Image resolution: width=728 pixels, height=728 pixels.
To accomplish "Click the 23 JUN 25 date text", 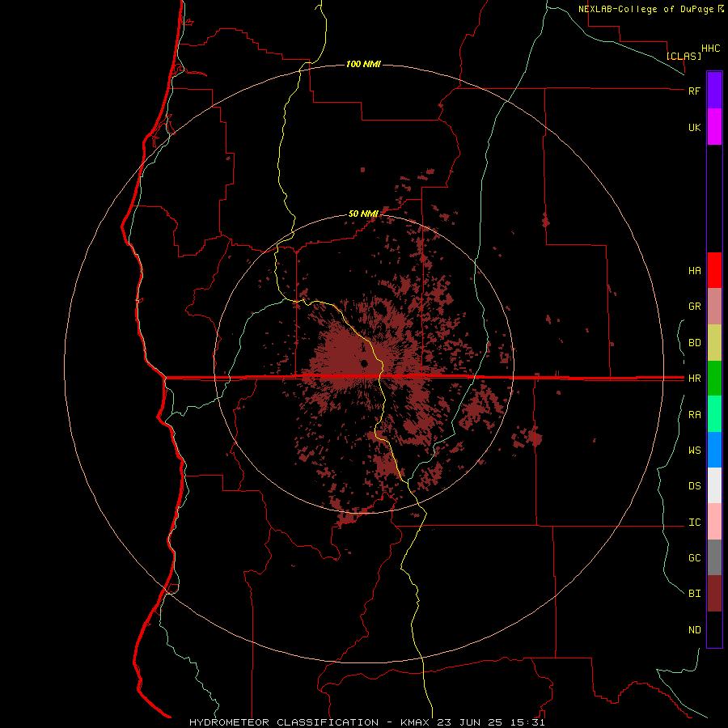I will (469, 722).
